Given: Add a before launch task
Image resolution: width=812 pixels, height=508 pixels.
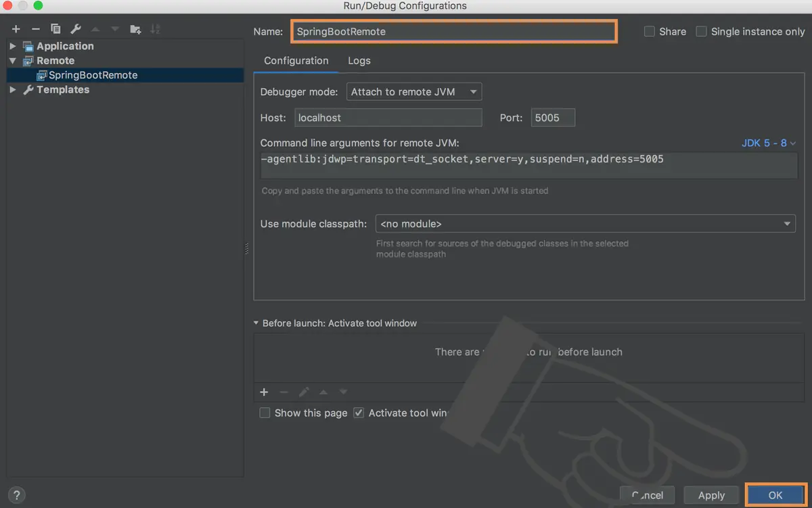Looking at the screenshot, I should (x=264, y=392).
